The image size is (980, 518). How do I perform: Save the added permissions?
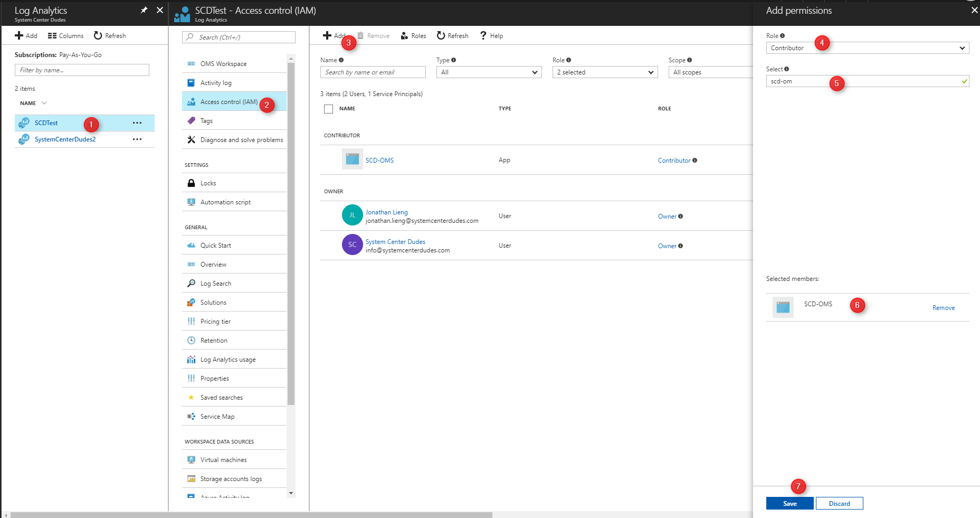coord(790,503)
